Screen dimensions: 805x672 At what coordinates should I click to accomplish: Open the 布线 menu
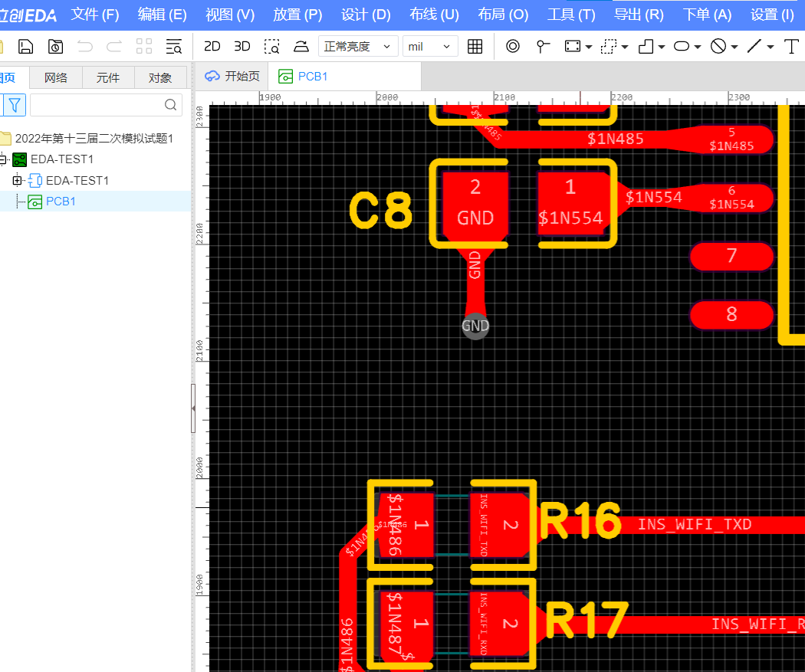point(434,14)
